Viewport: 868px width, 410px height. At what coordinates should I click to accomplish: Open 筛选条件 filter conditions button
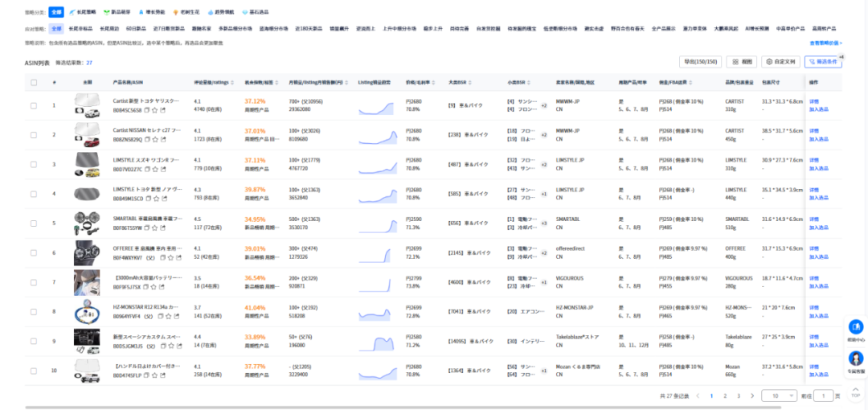pyautogui.click(x=823, y=62)
